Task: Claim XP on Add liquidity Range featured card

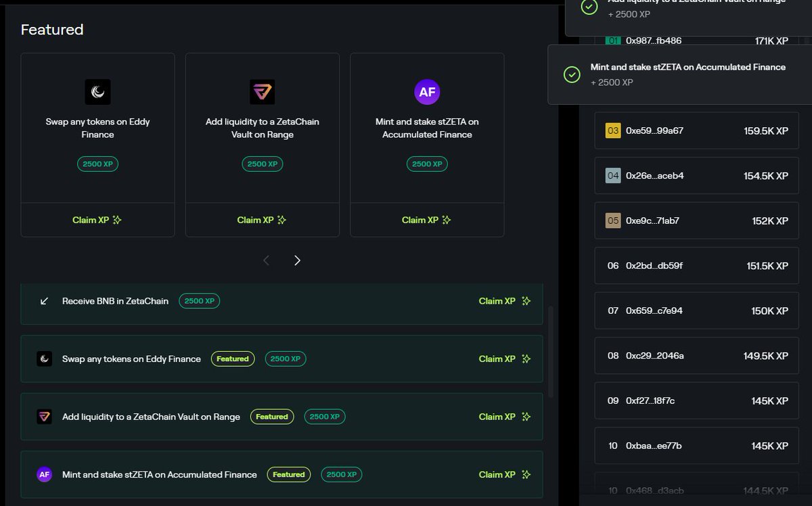Action: tap(263, 220)
